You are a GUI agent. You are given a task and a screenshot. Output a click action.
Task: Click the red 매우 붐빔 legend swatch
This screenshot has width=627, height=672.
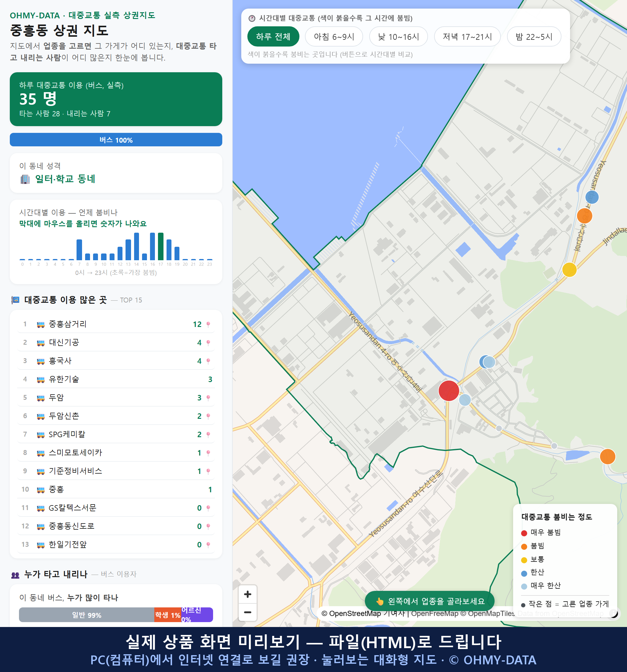coord(524,533)
